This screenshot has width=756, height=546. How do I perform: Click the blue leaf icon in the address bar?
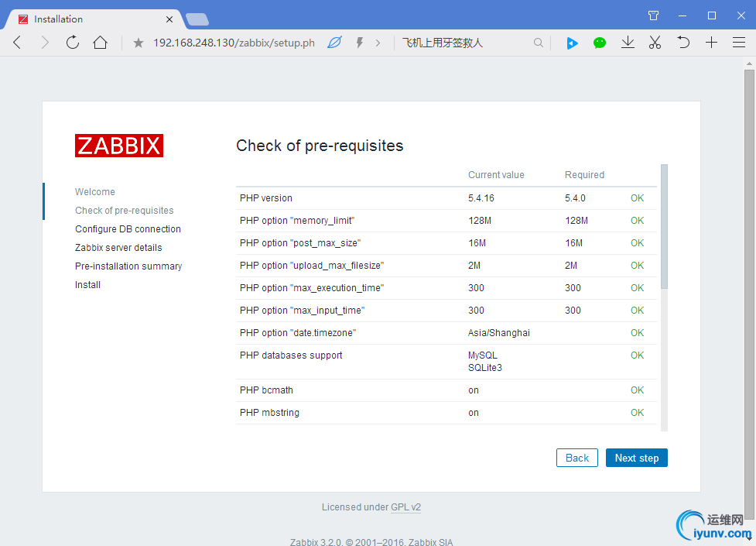click(334, 43)
